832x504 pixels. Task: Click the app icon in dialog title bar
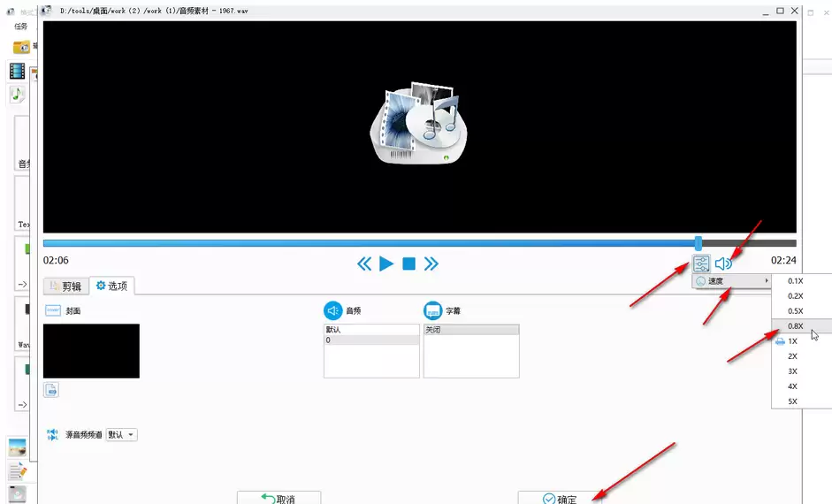(47, 11)
